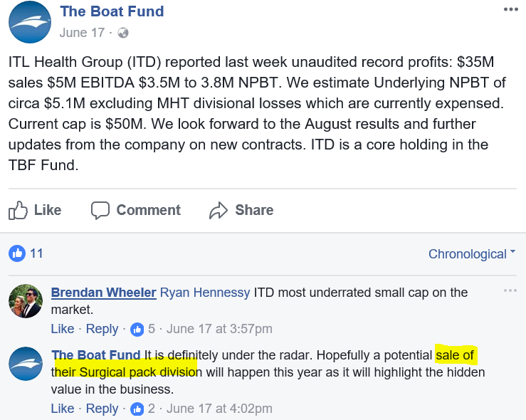This screenshot has width=526, height=420.
Task: Open the June 17 post timestamp
Action: tap(82, 33)
